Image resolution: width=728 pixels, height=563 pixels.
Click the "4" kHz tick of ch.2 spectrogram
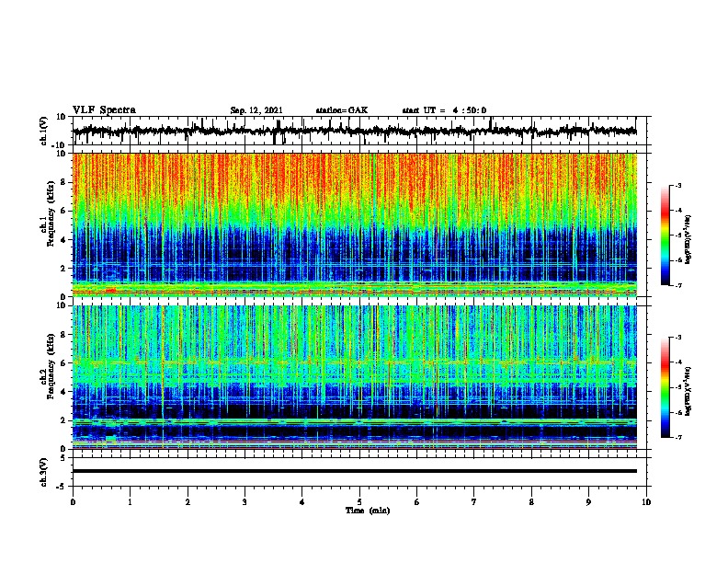(64, 392)
